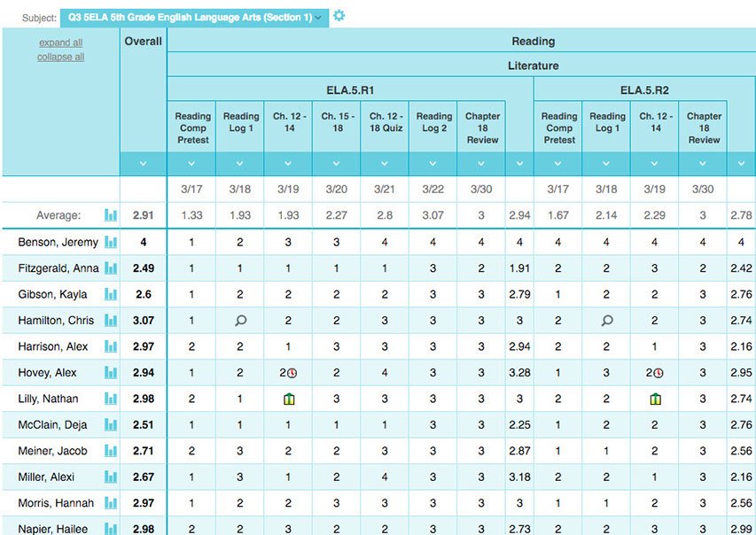Open the chart icon for Hamilton, Chris

pos(111,320)
